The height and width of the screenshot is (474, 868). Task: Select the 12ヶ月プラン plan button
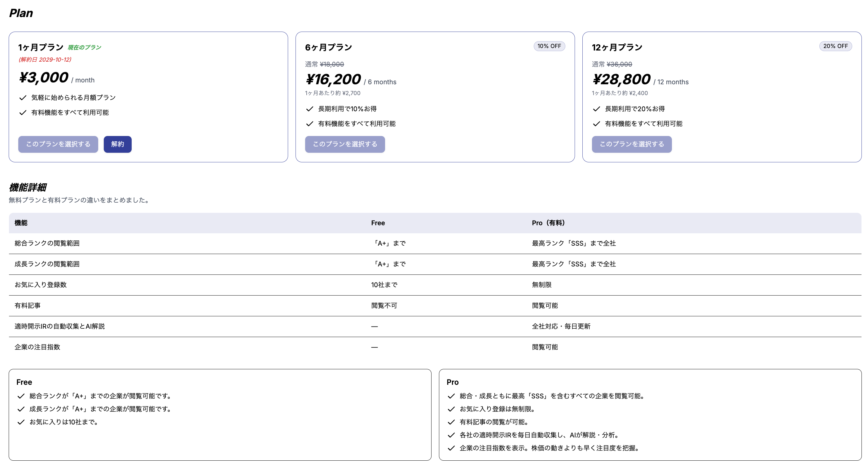click(x=631, y=144)
